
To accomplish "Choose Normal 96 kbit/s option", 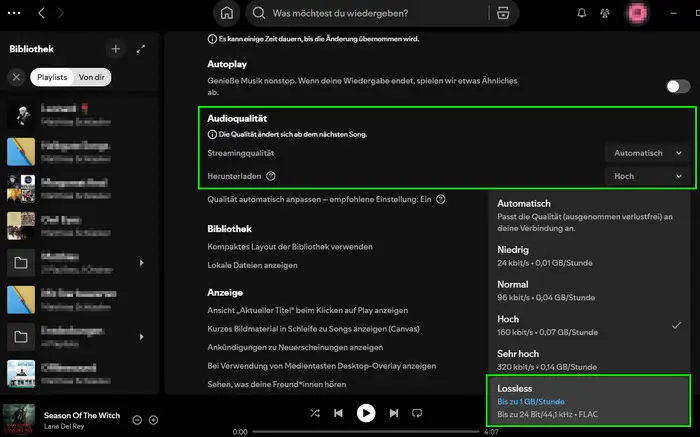I will click(x=589, y=291).
